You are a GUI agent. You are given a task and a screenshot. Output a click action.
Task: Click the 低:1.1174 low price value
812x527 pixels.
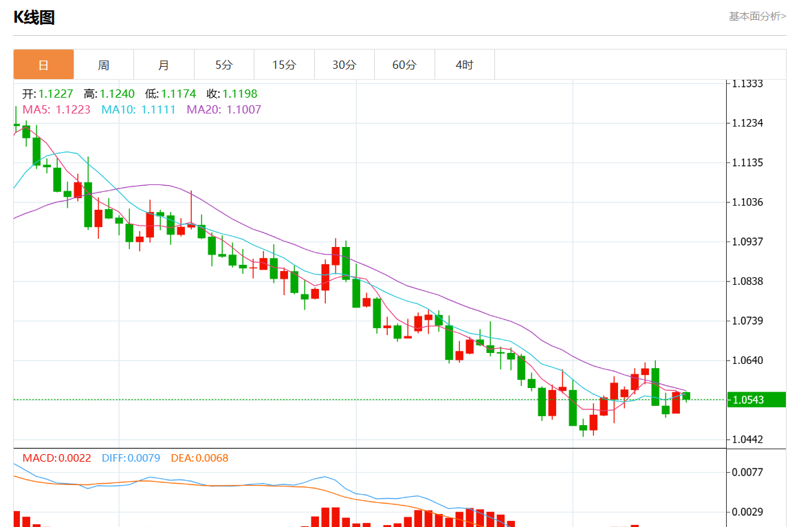point(171,94)
